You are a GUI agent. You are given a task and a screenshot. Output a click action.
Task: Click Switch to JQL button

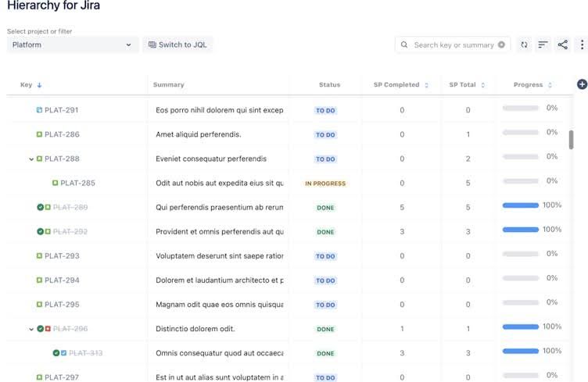point(177,45)
